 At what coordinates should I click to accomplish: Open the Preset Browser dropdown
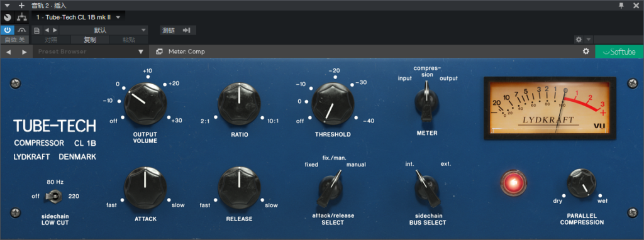coord(91,52)
